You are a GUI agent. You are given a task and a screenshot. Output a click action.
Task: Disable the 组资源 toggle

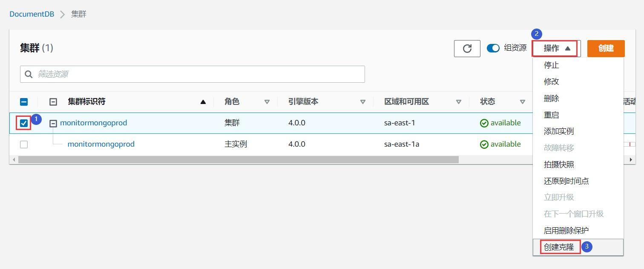493,48
